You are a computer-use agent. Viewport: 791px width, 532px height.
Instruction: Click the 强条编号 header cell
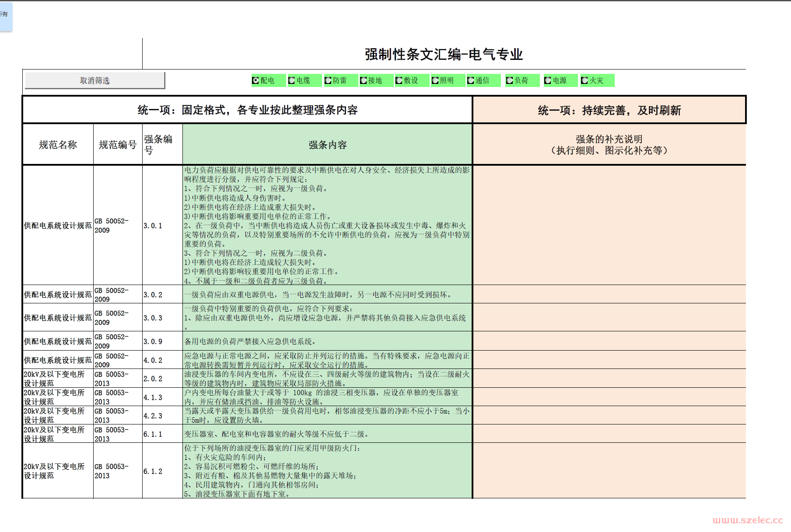(x=162, y=145)
